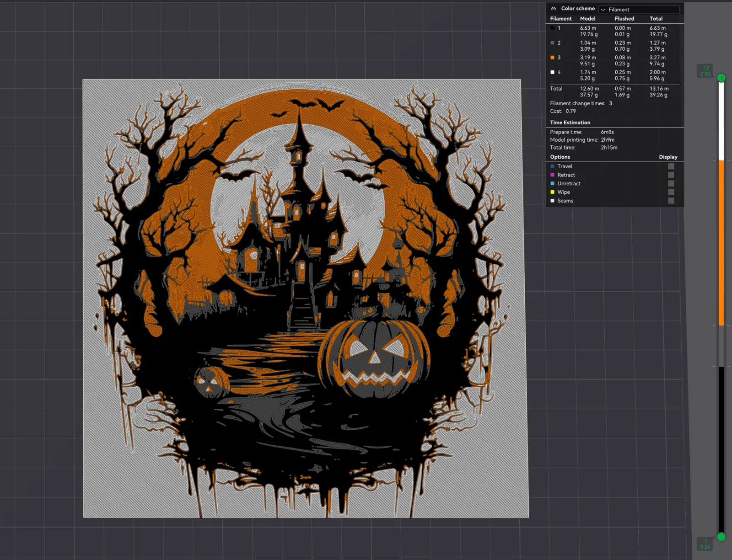
Task: Click the Prepare time value 6m0s
Action: 607,132
